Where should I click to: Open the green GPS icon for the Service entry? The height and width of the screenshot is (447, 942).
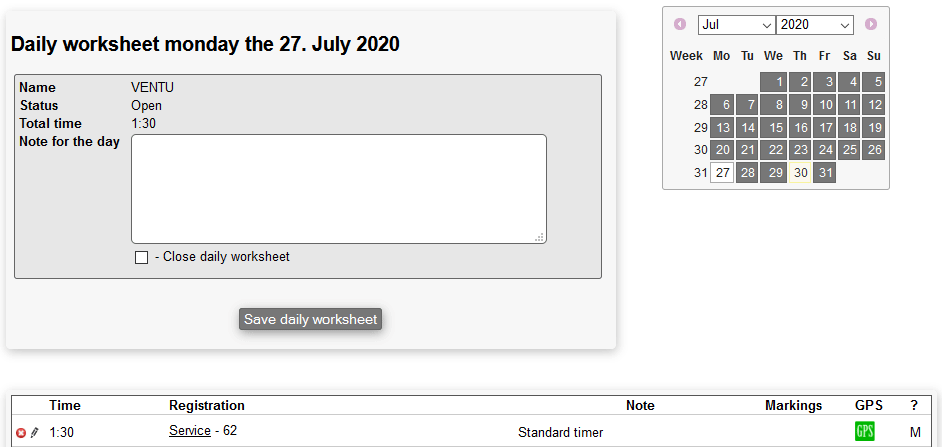pos(864,432)
